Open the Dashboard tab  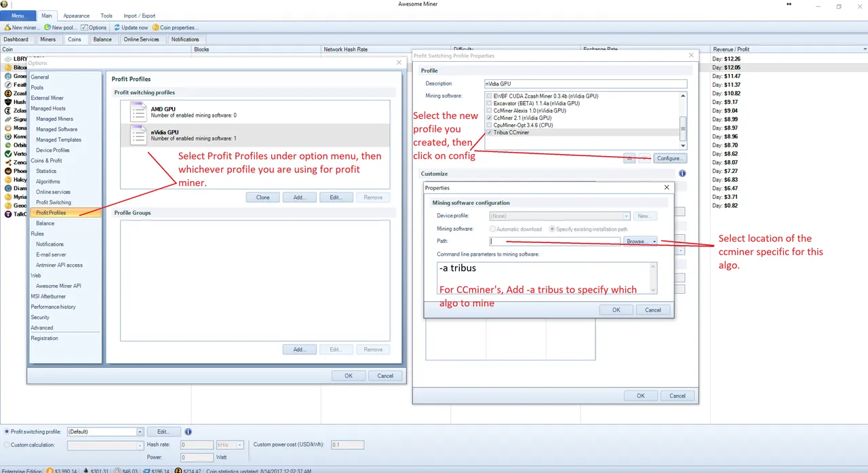16,39
